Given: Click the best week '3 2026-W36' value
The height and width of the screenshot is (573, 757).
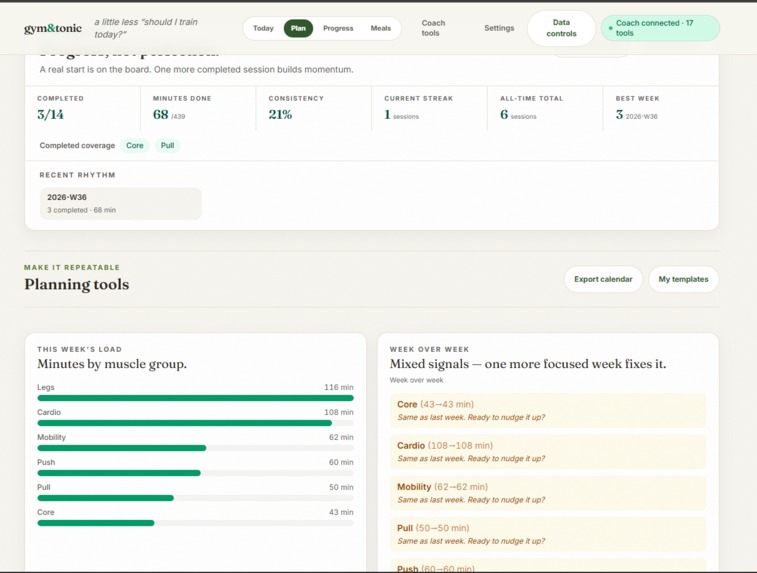Looking at the screenshot, I should [x=636, y=115].
